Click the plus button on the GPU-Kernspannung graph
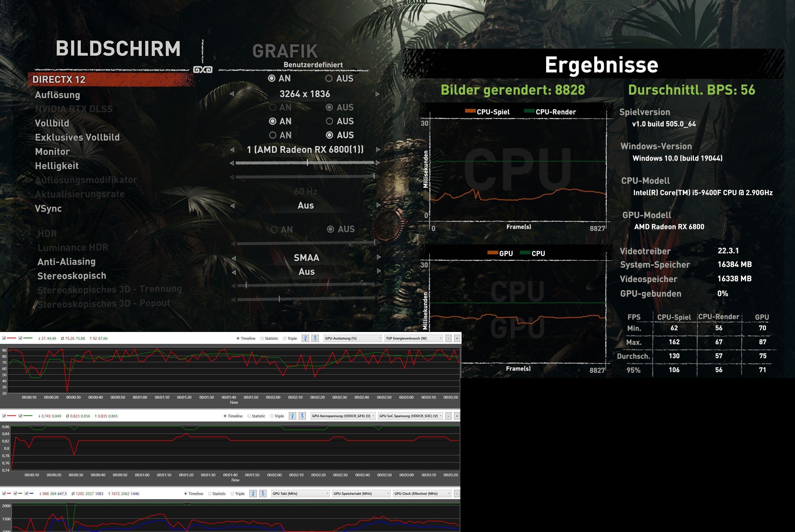Image resolution: width=795 pixels, height=532 pixels. [x=457, y=416]
